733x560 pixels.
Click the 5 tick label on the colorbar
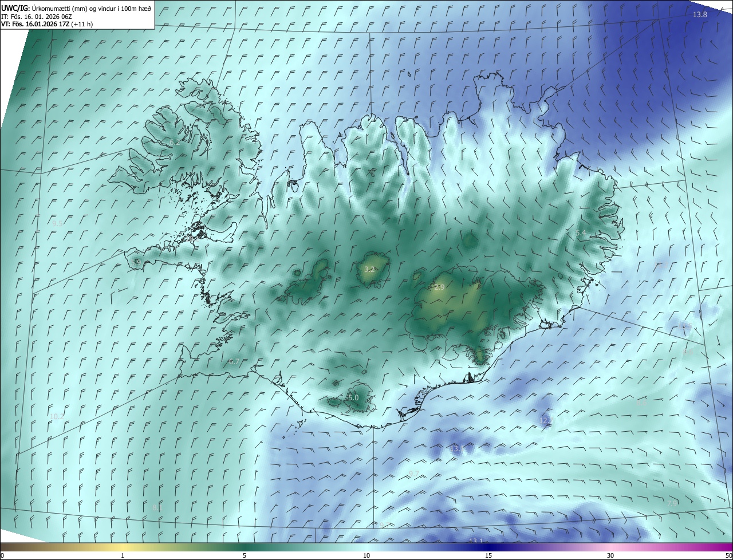(245, 555)
